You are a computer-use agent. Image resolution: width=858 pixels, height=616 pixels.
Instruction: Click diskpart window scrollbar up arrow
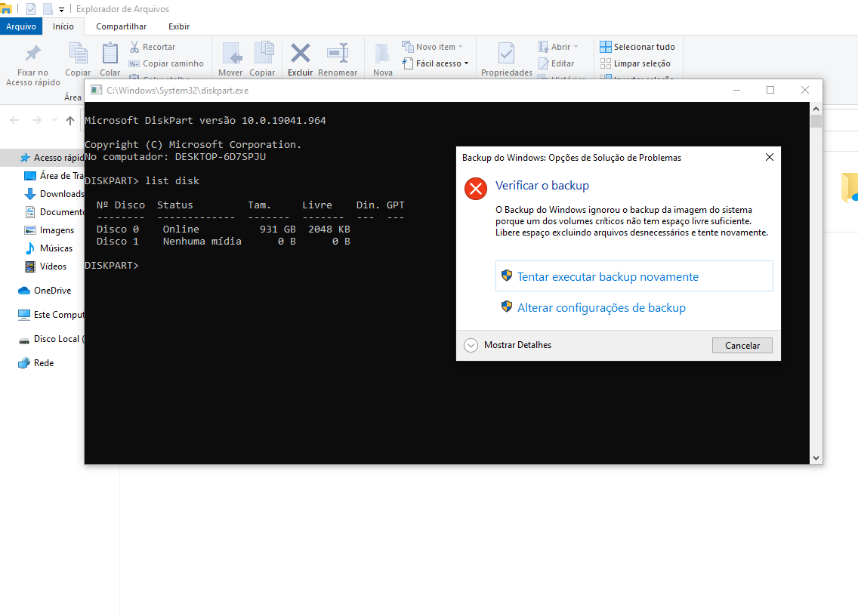click(816, 109)
